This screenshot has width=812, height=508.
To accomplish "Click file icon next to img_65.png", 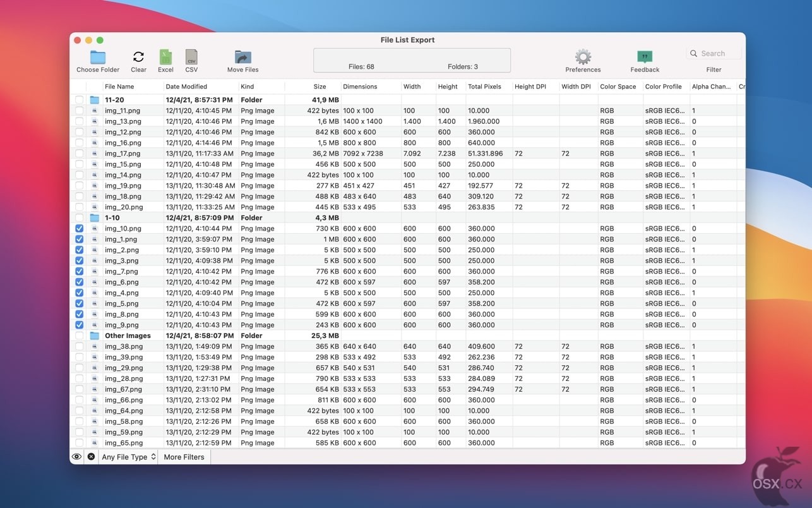I will [x=95, y=443].
